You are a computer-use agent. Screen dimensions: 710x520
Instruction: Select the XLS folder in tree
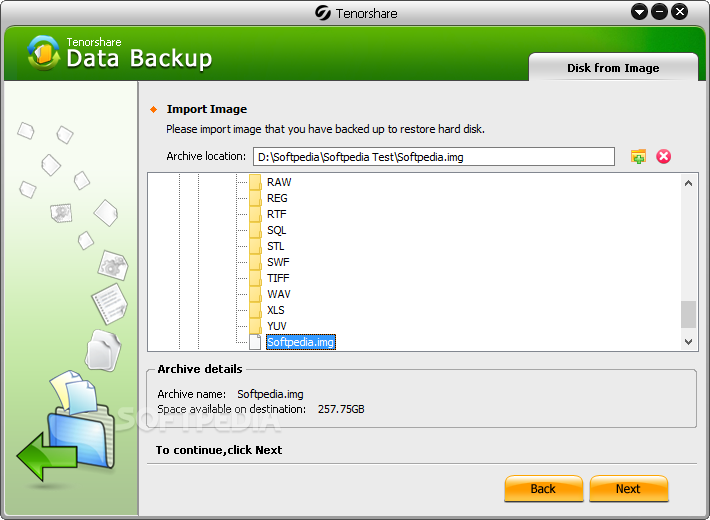tap(276, 310)
